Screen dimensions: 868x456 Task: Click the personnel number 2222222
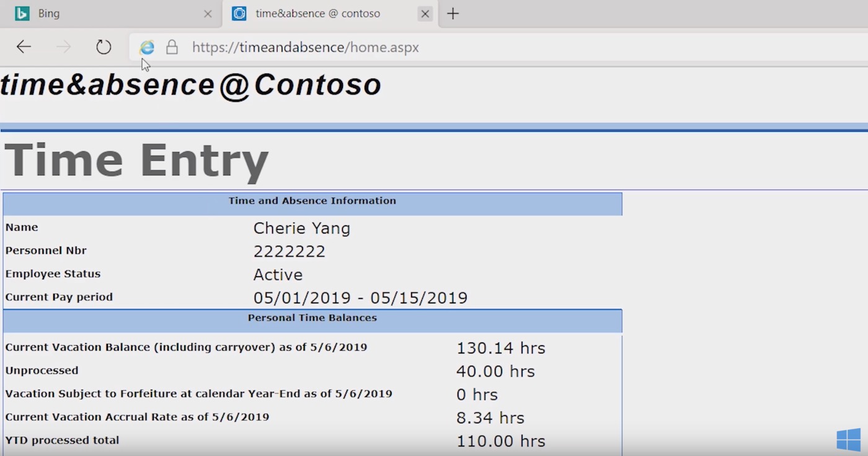[x=289, y=251]
